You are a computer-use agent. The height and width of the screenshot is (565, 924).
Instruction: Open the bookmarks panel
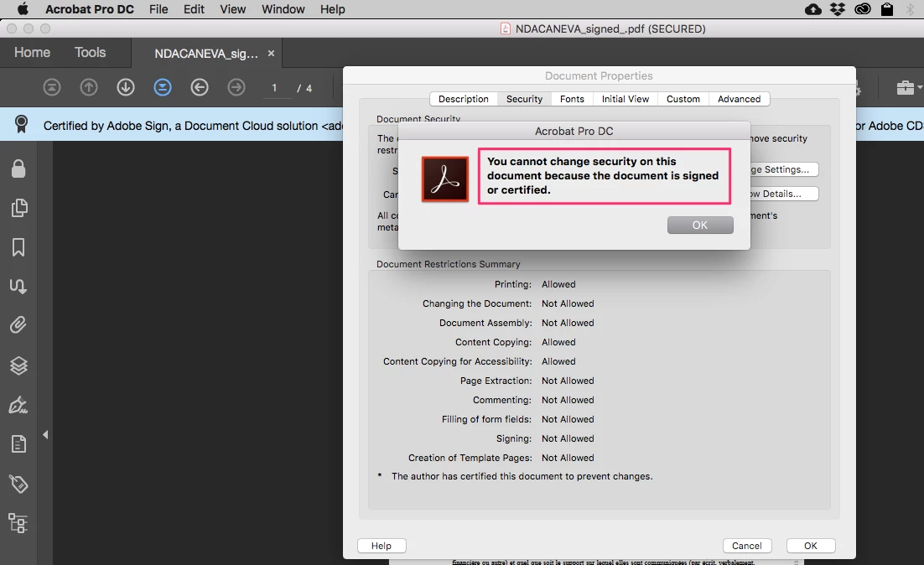[x=18, y=247]
